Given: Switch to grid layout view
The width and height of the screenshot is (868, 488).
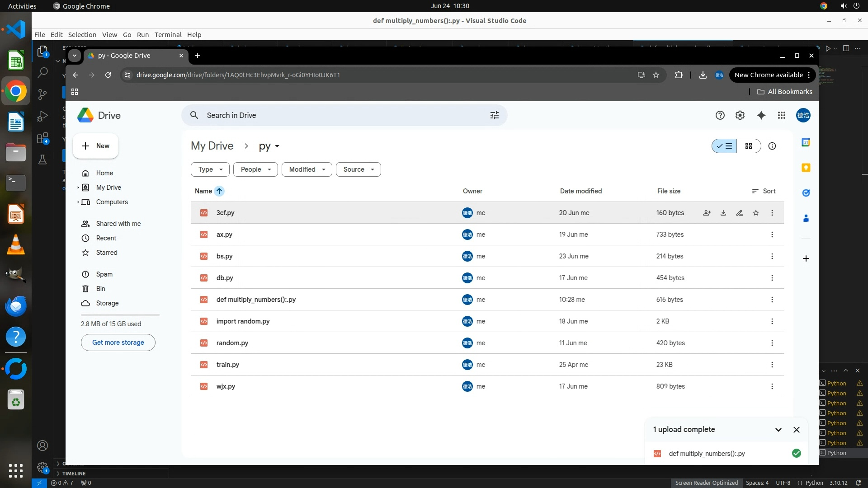Looking at the screenshot, I should tap(748, 146).
